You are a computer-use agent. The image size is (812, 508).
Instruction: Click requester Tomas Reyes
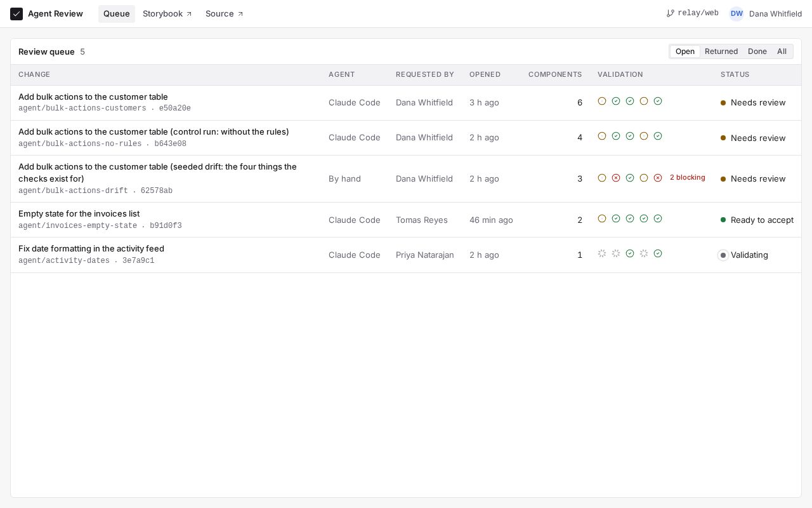pos(422,220)
